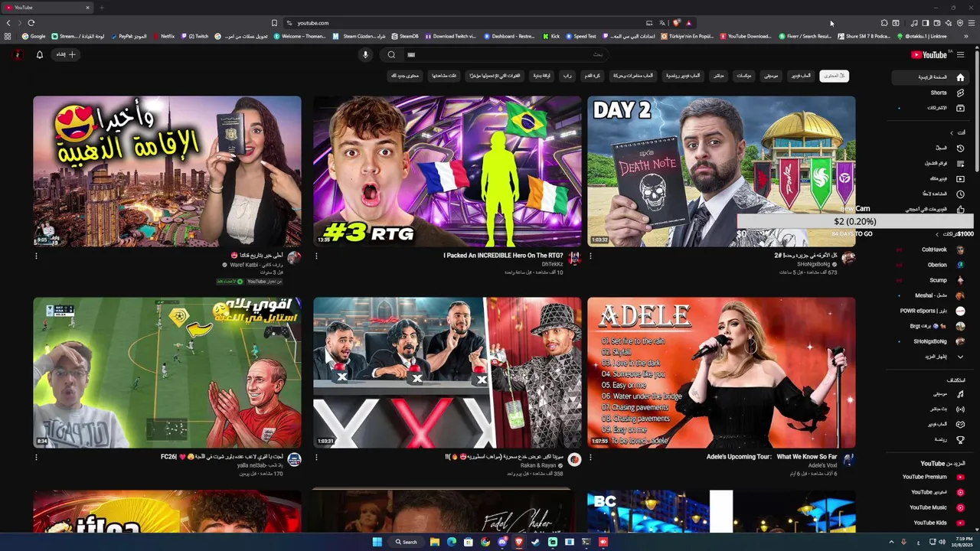Click the Create plus button

point(67,54)
